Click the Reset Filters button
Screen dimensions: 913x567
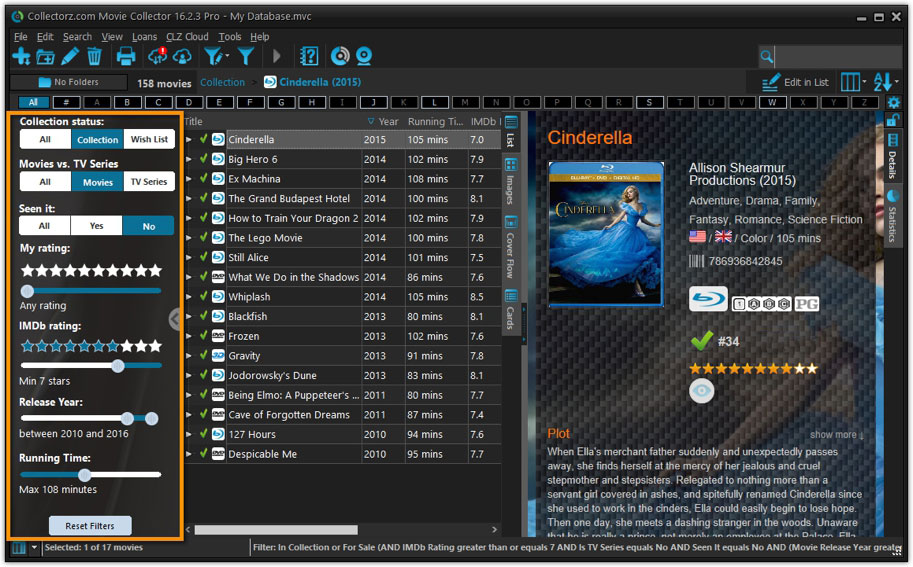[90, 526]
